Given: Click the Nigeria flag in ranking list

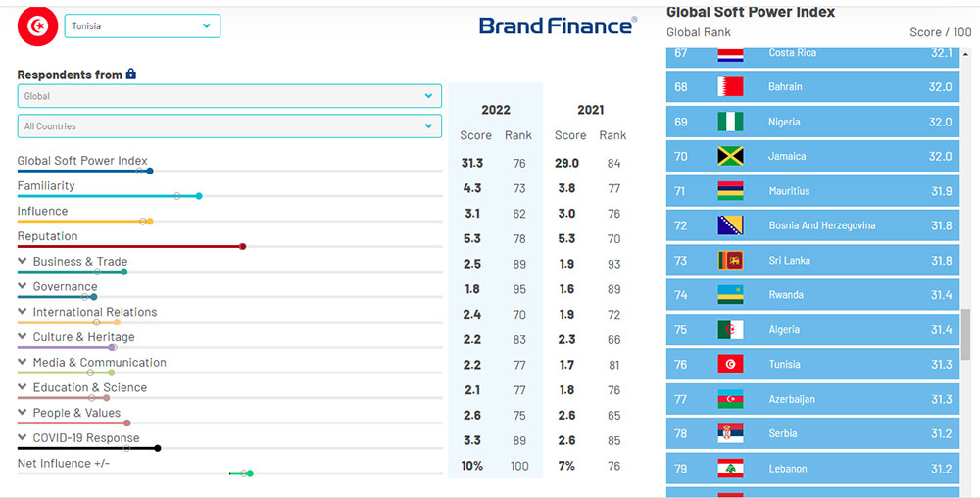Looking at the screenshot, I should coord(730,122).
